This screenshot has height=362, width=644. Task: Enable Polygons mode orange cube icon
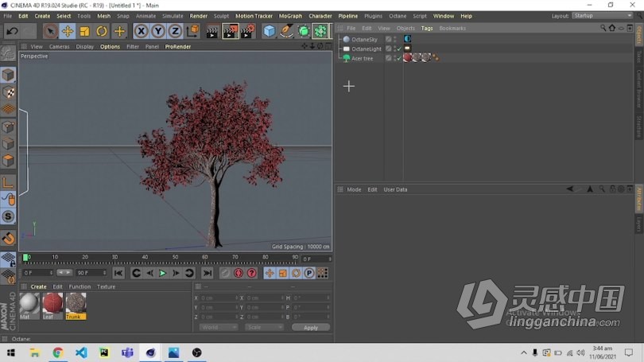[8, 161]
